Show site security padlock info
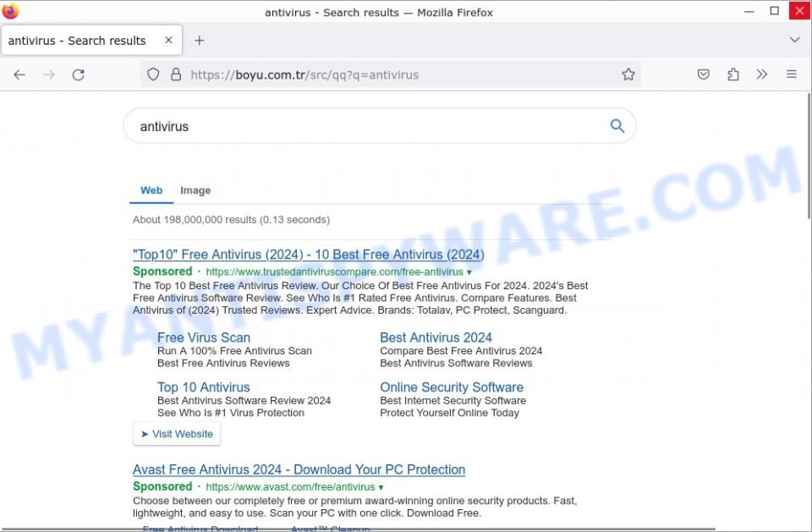 tap(176, 74)
